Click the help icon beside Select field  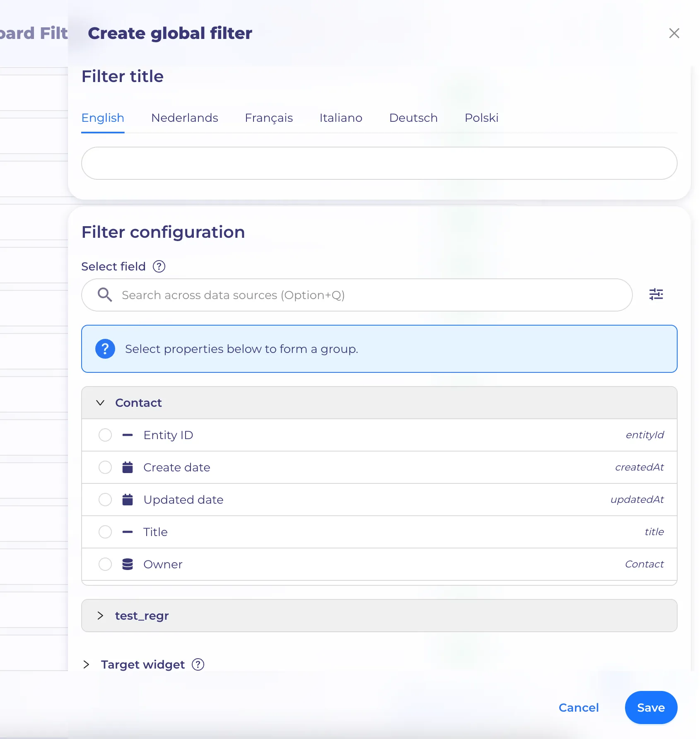pos(159,266)
